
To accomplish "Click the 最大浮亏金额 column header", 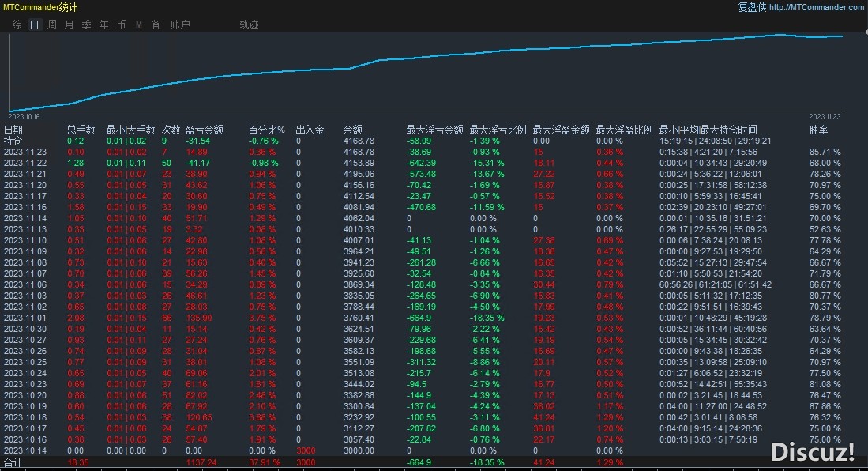I will tap(434, 130).
